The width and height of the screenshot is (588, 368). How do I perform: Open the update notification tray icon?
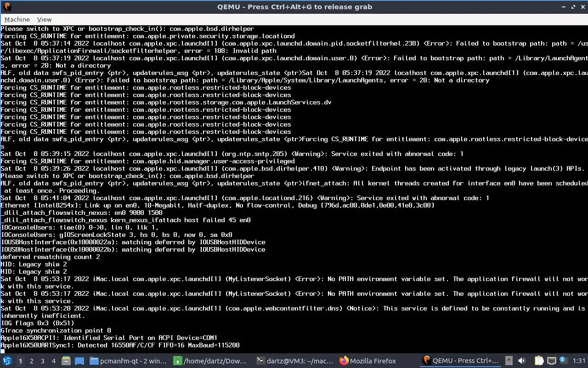(x=565, y=361)
